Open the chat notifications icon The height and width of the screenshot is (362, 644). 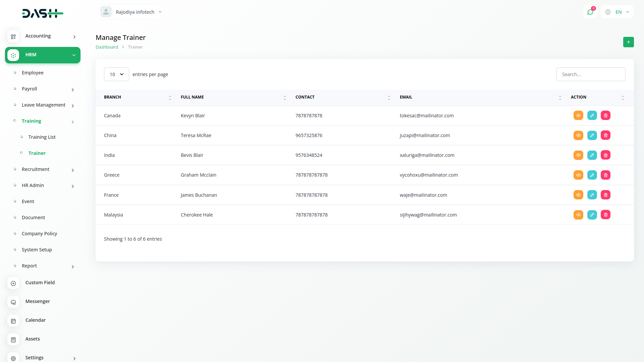tap(590, 12)
